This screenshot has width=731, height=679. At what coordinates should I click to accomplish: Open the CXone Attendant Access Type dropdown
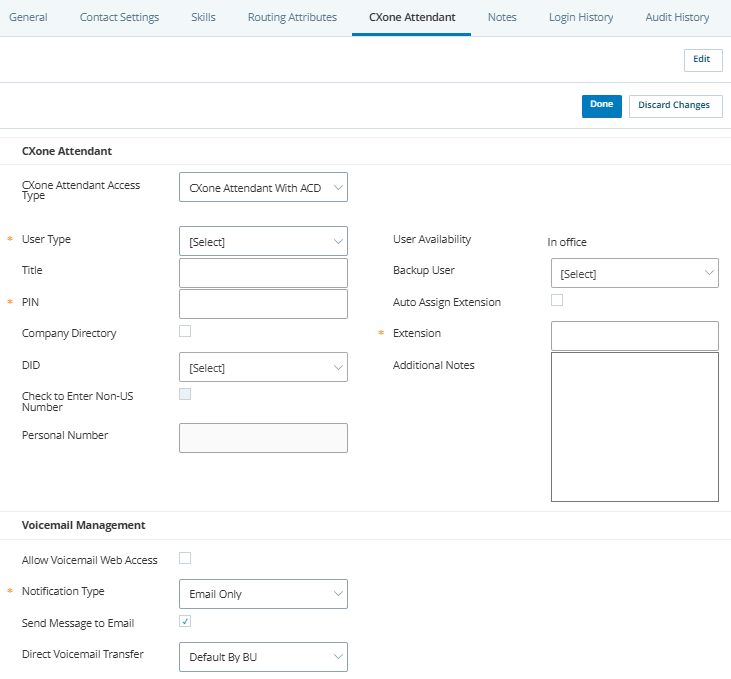pyautogui.click(x=263, y=188)
